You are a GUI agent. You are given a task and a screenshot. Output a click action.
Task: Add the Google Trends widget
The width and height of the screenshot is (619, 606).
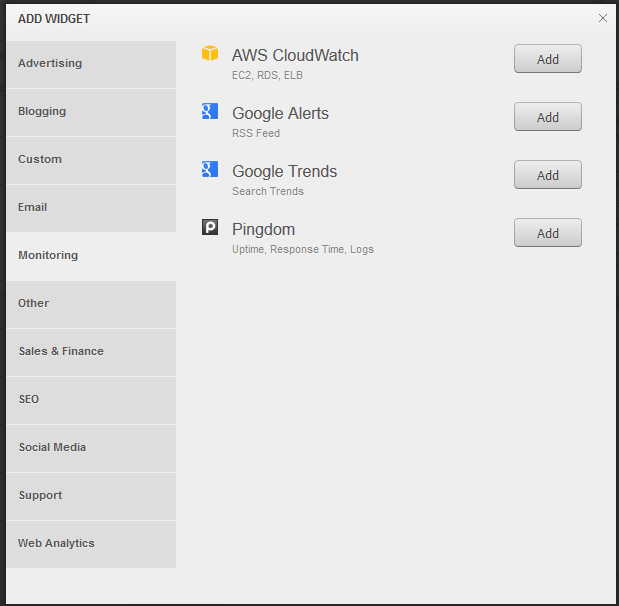(x=548, y=175)
